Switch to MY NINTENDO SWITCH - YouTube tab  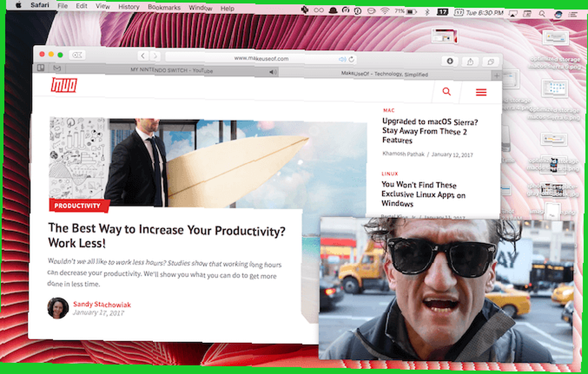pyautogui.click(x=171, y=70)
